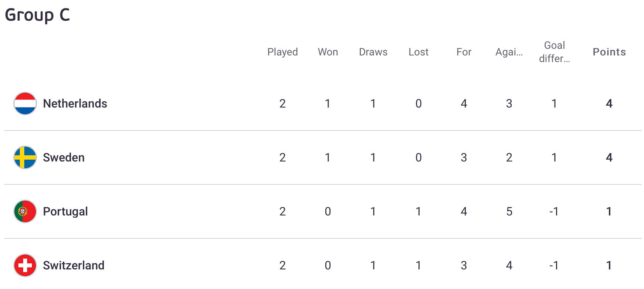Click the Sweden flag icon

pyautogui.click(x=25, y=157)
